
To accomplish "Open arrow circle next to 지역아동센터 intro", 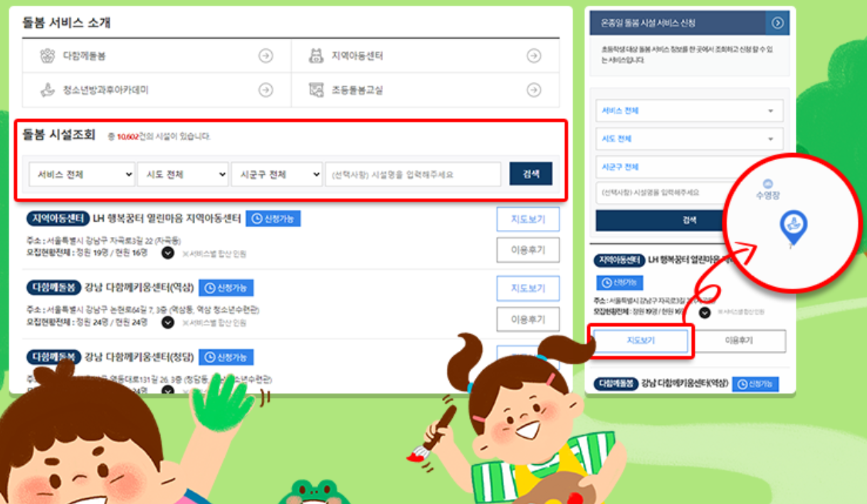I will (x=533, y=56).
